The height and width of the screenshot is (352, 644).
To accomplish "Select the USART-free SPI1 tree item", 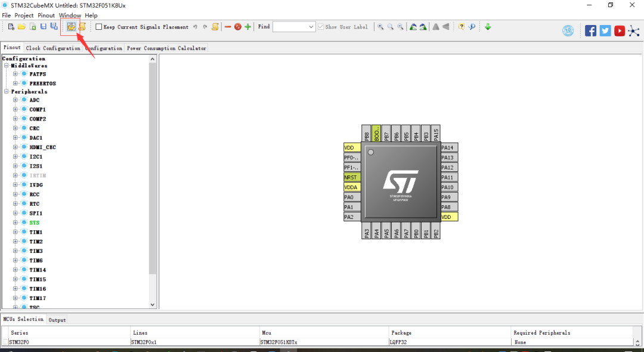I will coord(36,213).
